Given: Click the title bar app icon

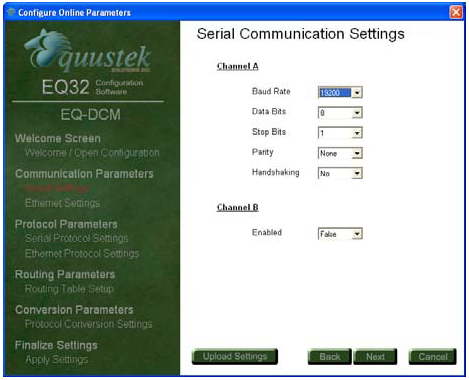Looking at the screenshot, I should (11, 12).
